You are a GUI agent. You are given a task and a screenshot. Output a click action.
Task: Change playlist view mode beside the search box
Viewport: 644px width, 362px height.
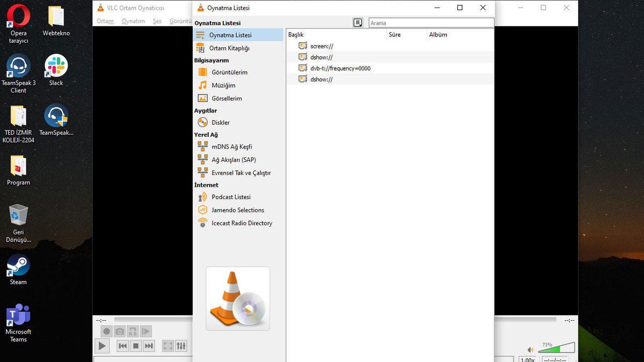(x=357, y=23)
